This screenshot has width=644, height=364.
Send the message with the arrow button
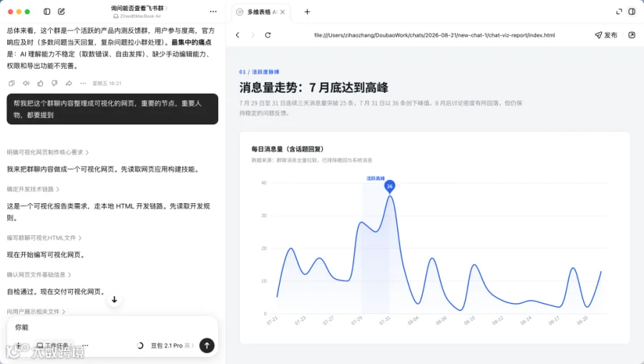[207, 345]
